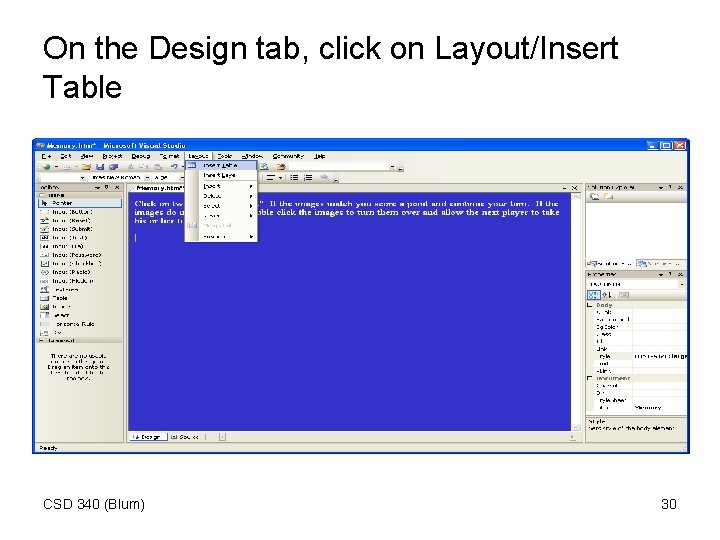Screen dimensions: 720x540
Task: Open the font size dropdown
Action: point(182,178)
